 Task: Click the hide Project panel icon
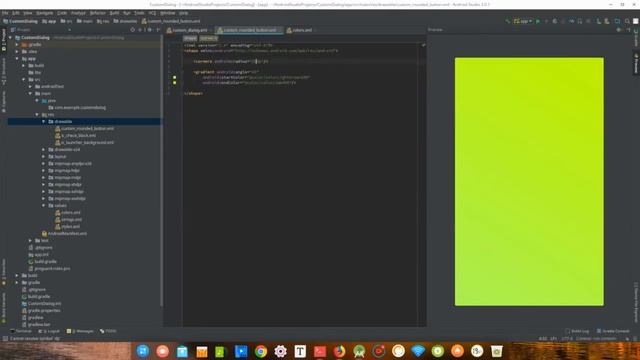(158, 30)
